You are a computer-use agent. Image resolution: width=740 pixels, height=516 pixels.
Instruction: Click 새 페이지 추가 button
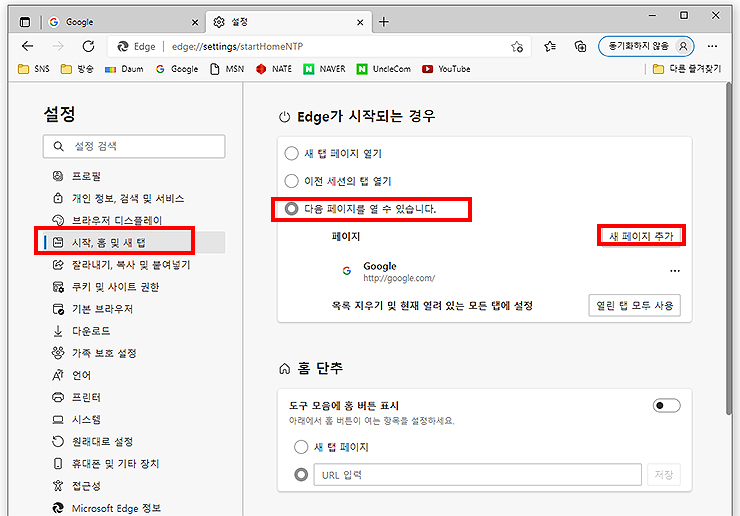(641, 236)
